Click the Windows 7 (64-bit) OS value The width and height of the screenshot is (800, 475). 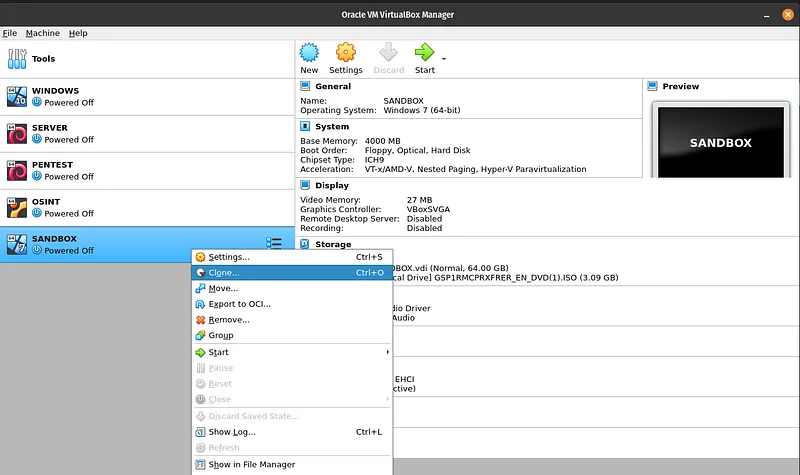coord(421,110)
